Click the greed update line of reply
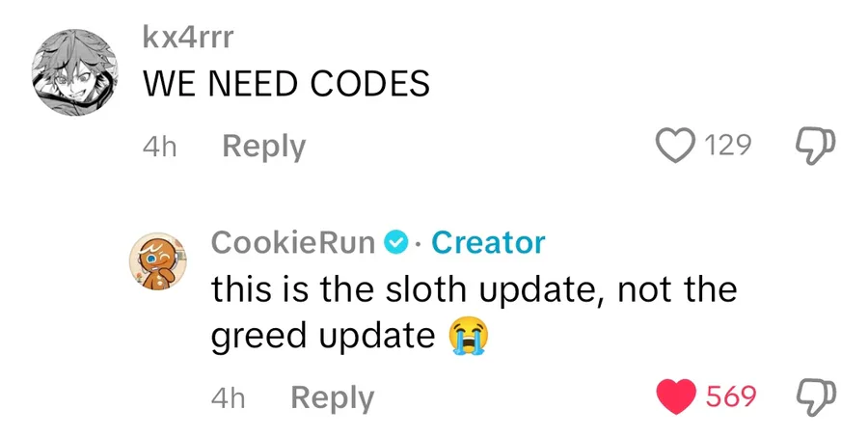The image size is (868, 437). (323, 337)
